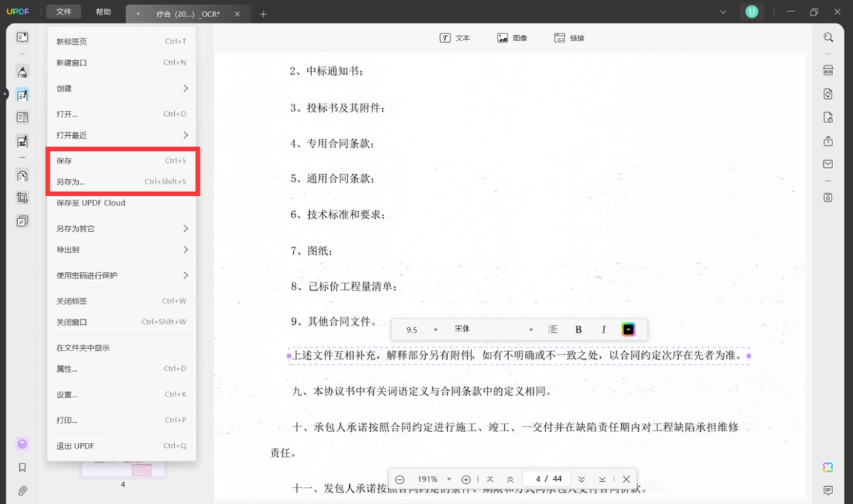Toggle italic formatting
This screenshot has height=504, width=853.
click(x=603, y=329)
